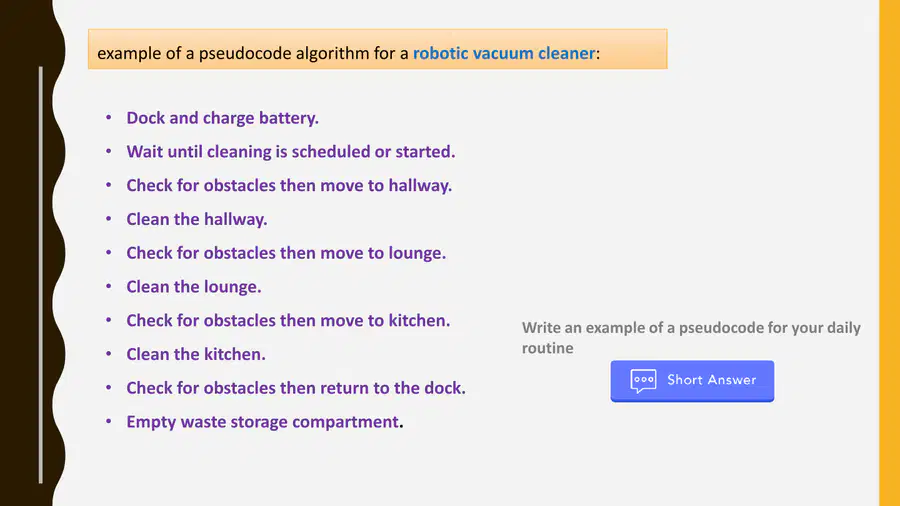Open the robotic vacuum cleaner link text
Image resolution: width=900 pixels, height=506 pixels.
[x=504, y=53]
